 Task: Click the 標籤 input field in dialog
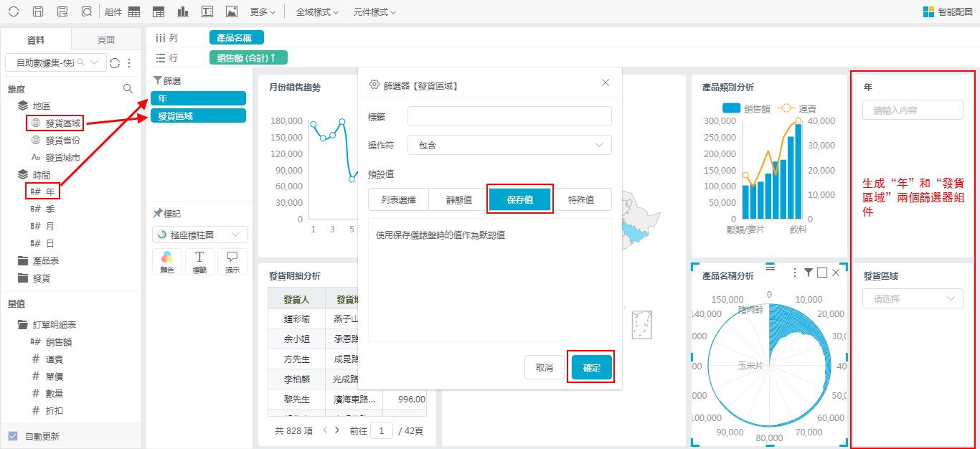click(x=509, y=116)
